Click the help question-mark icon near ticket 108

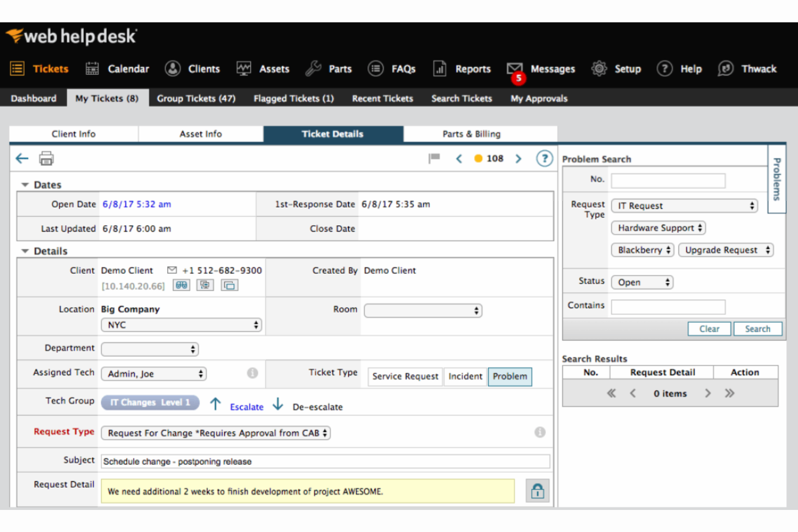545,158
